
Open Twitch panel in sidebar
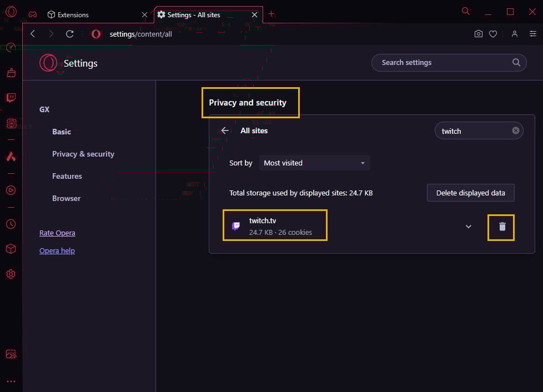(x=11, y=98)
